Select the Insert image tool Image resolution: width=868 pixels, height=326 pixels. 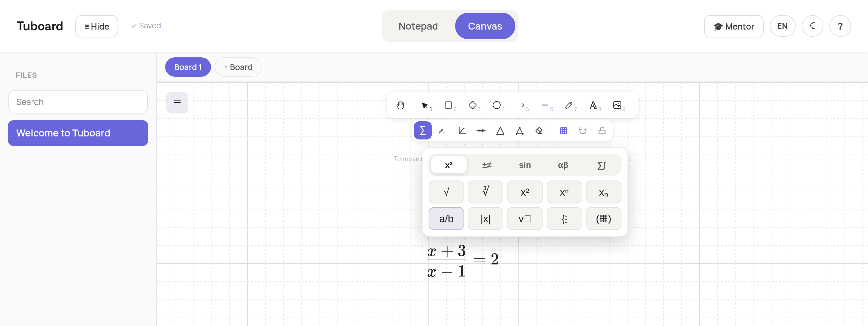click(617, 105)
